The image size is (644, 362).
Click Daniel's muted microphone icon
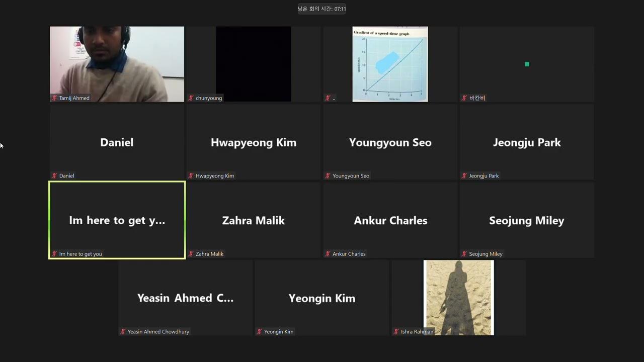tap(54, 176)
